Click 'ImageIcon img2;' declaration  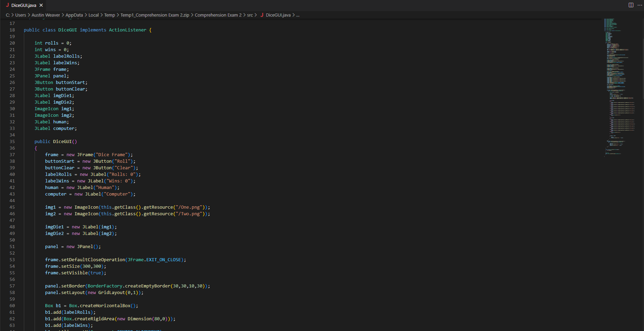click(54, 115)
